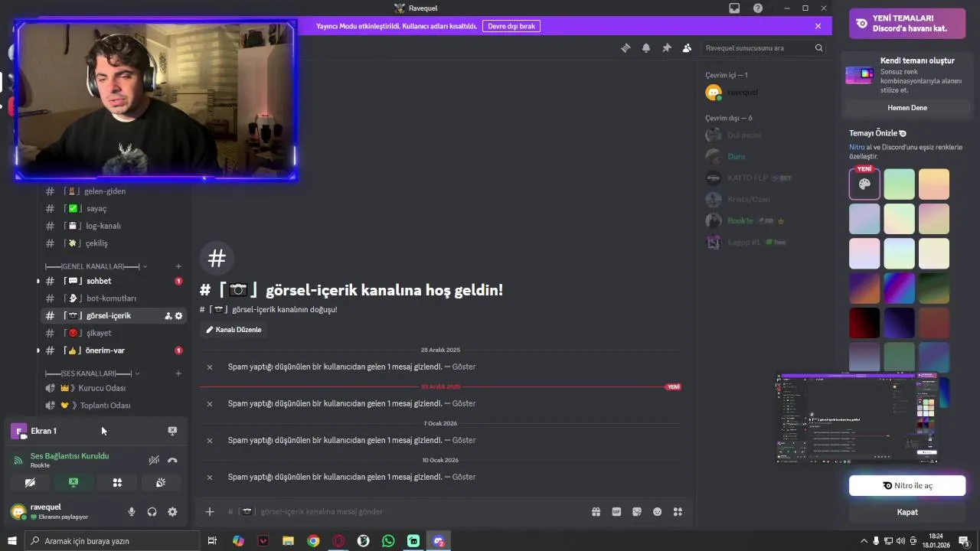
Task: Click the Hemen Dene button
Action: (x=907, y=108)
